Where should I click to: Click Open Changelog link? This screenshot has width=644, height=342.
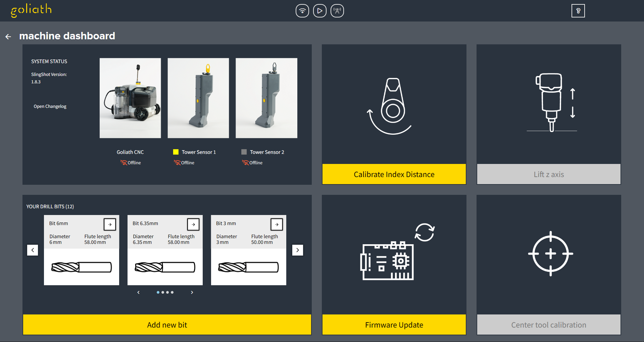(50, 106)
